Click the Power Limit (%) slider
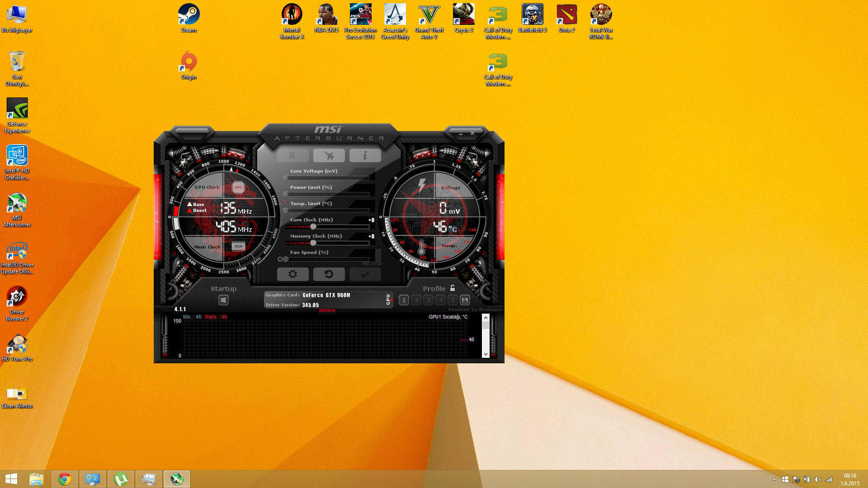Image resolution: width=868 pixels, height=488 pixels. point(327,194)
